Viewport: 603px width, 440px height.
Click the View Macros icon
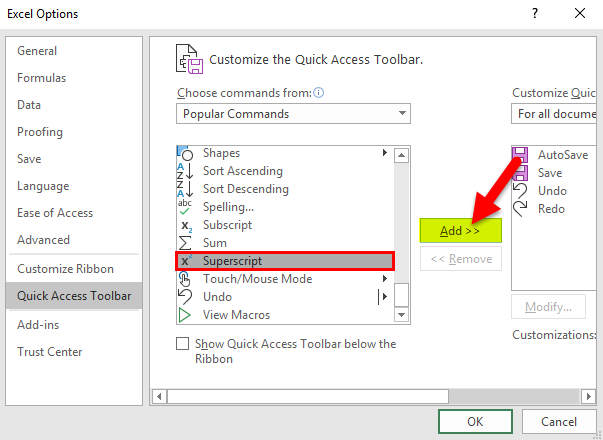[185, 315]
